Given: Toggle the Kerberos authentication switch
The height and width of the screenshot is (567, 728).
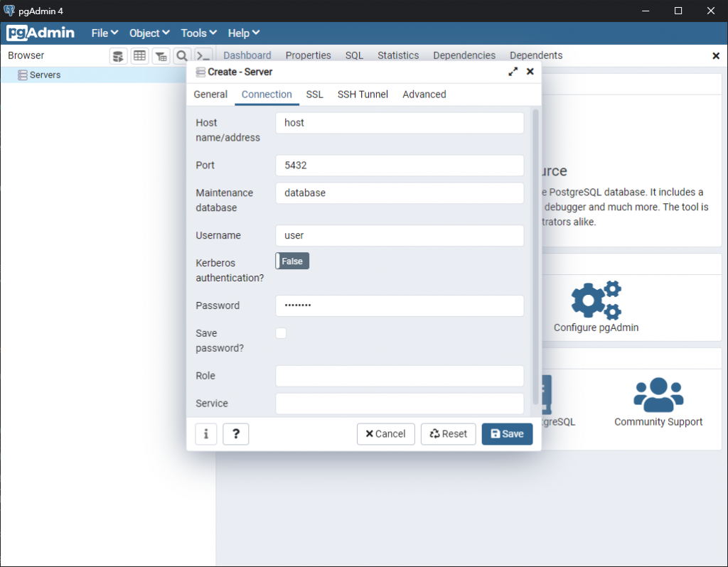Looking at the screenshot, I should coord(292,261).
